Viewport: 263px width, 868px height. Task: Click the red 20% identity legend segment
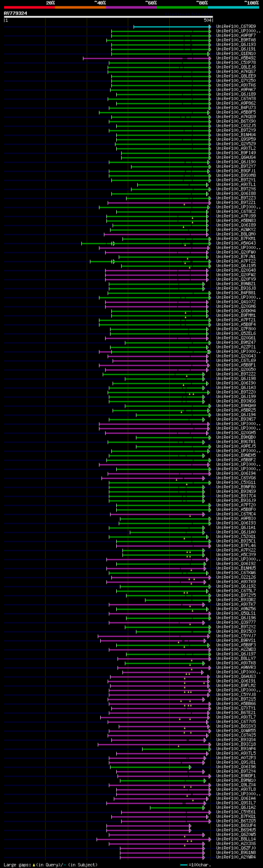pos(30,7)
